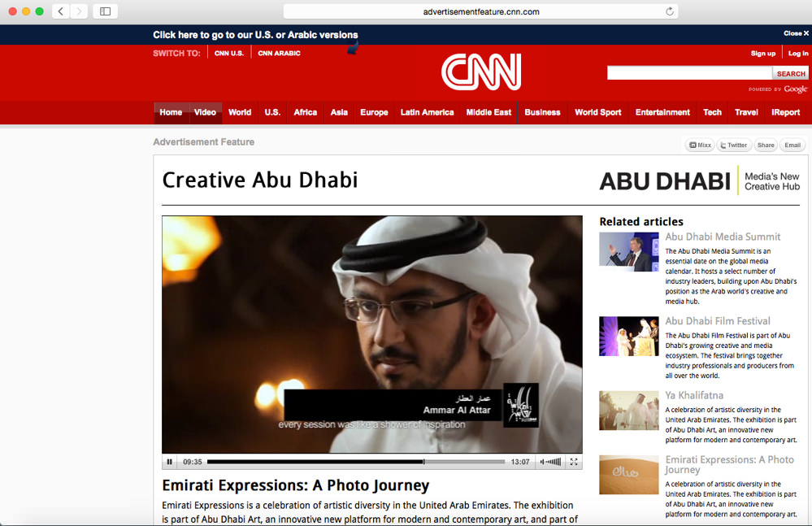The image size is (812, 526).
Task: Click the CNN logo
Action: pyautogui.click(x=481, y=72)
